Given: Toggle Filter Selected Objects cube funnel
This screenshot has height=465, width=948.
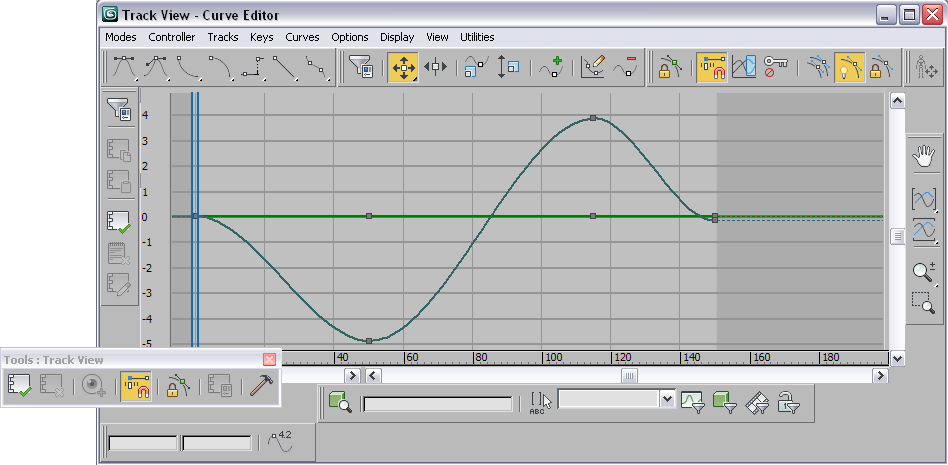Looking at the screenshot, I should 724,402.
